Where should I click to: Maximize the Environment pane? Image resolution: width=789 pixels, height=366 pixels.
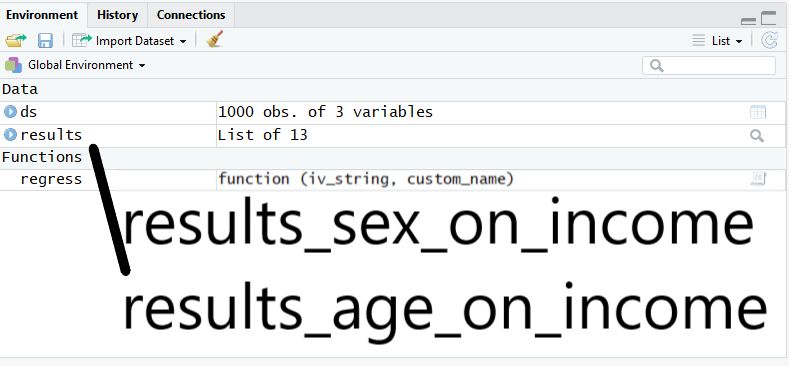click(x=768, y=18)
